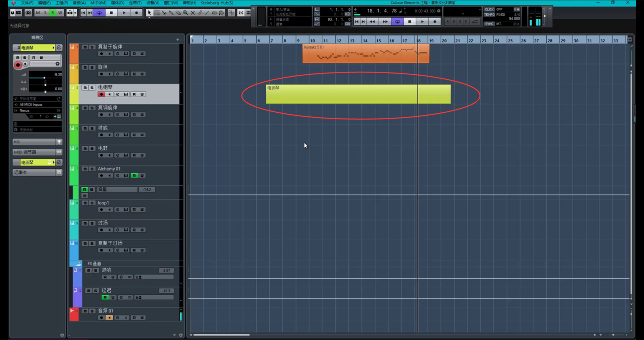
Task: Expand the 记事本 inspector section
Action: tap(37, 172)
